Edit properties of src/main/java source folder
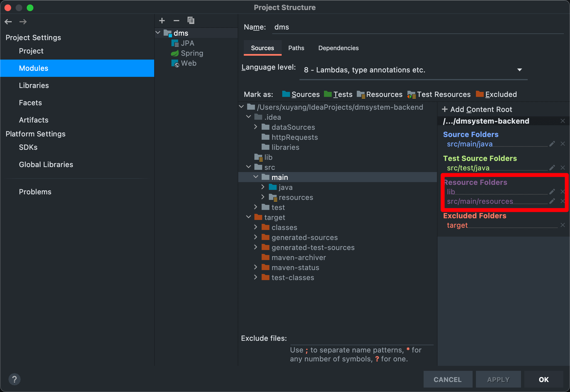Screen dimensions: 570x392 pos(552,144)
